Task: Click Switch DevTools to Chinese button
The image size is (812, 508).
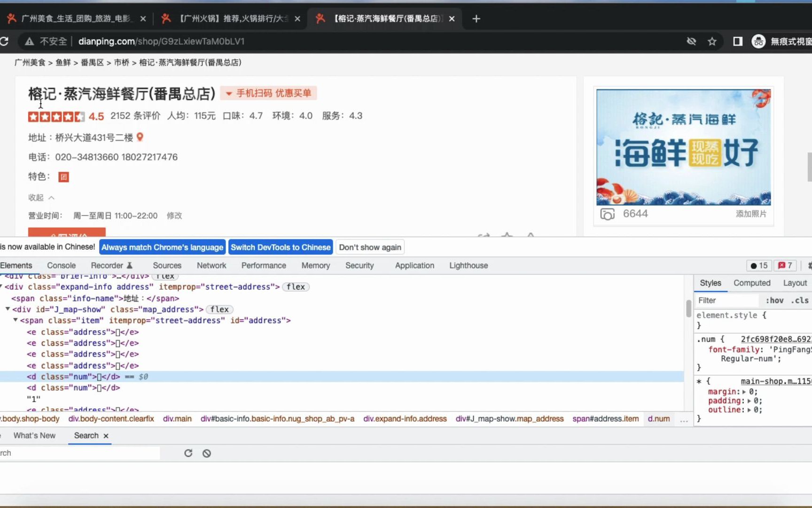Action: (x=281, y=247)
